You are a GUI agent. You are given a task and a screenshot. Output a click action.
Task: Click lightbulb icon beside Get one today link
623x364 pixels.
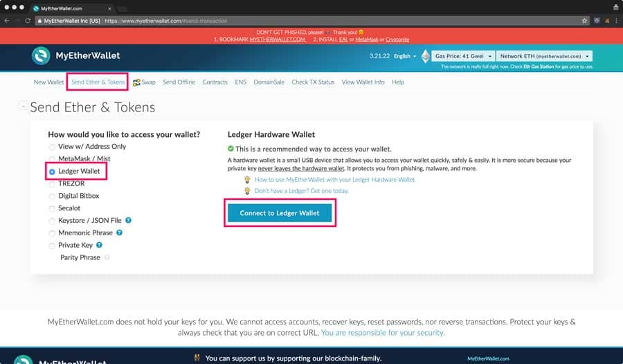(247, 191)
